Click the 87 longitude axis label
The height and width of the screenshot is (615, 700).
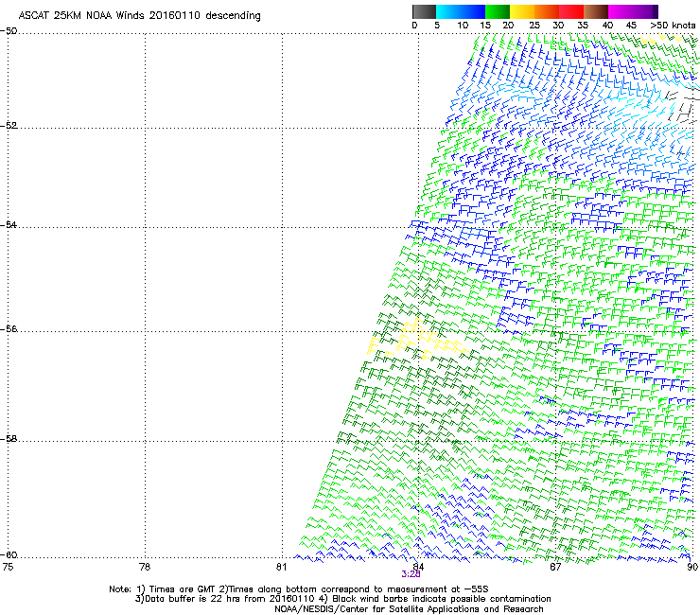tap(555, 567)
